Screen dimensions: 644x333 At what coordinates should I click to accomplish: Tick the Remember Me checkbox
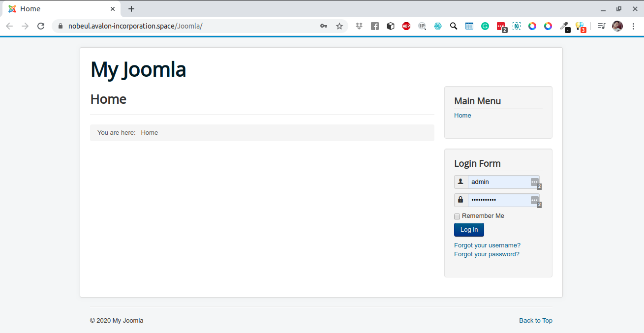457,216
